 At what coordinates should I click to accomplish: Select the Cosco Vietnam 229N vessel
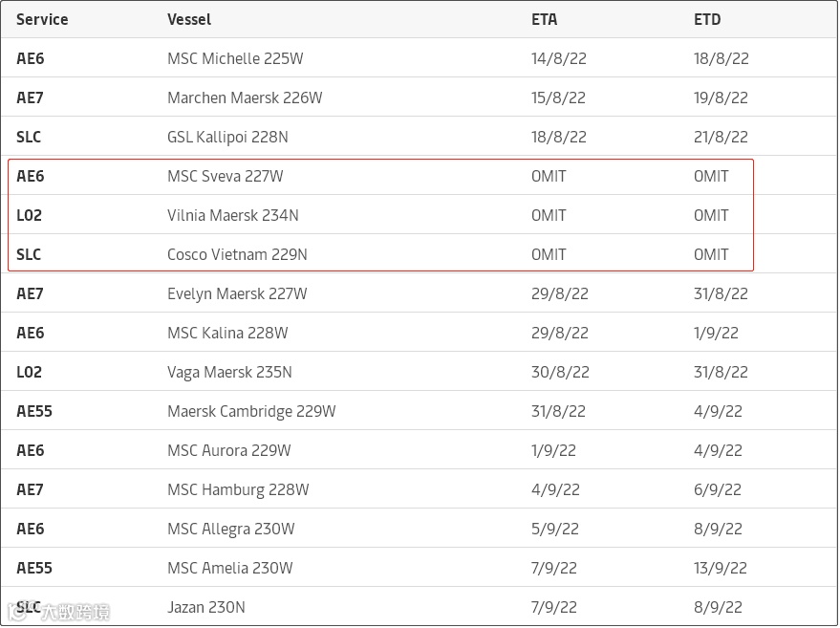(237, 254)
